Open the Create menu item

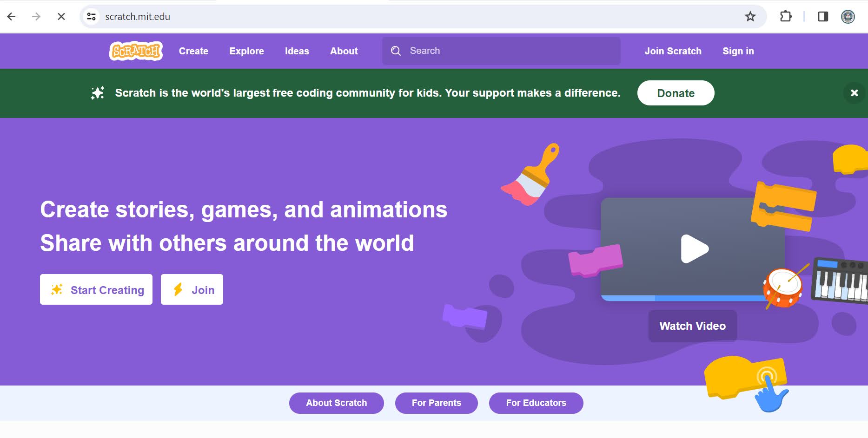click(193, 51)
